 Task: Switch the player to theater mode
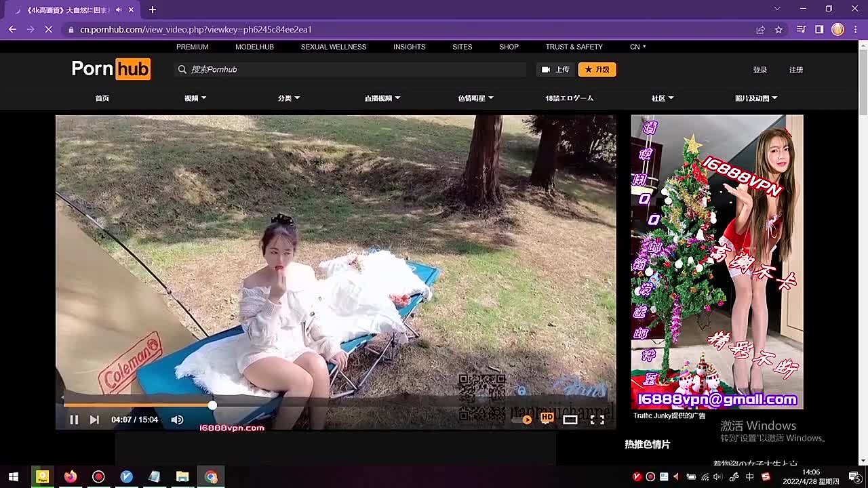[570, 420]
